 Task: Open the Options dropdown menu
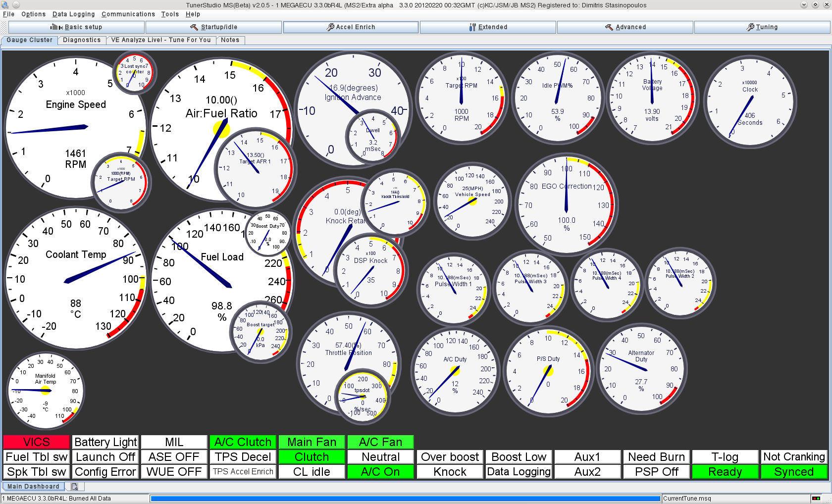(x=33, y=14)
